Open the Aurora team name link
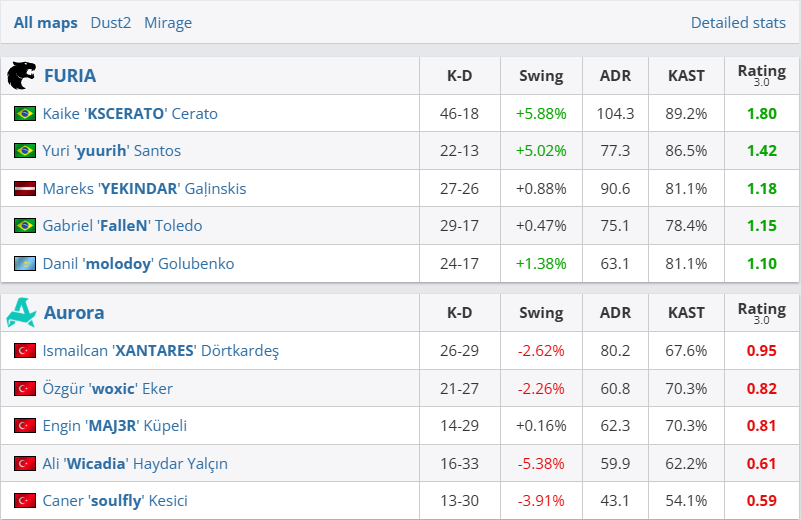Image resolution: width=801 pixels, height=520 pixels. [x=74, y=313]
